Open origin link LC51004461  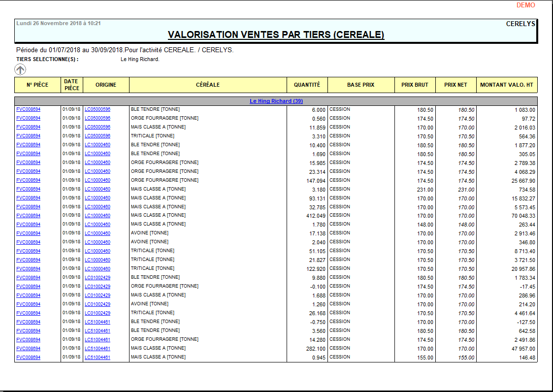point(97,322)
